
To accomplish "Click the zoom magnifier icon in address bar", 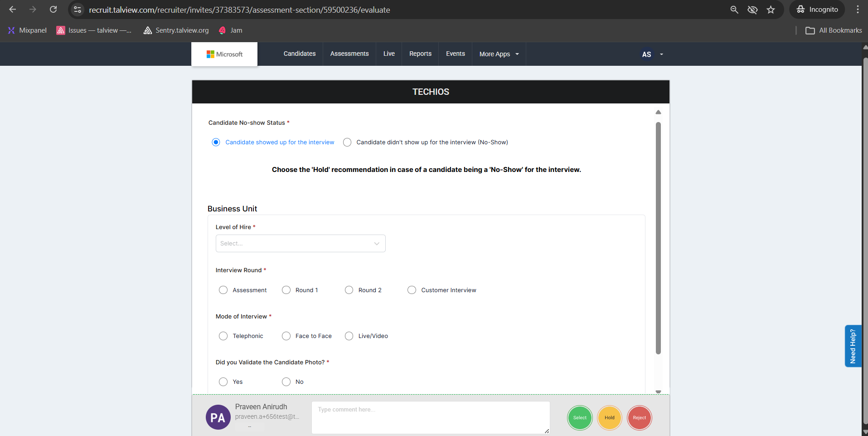I will (734, 10).
